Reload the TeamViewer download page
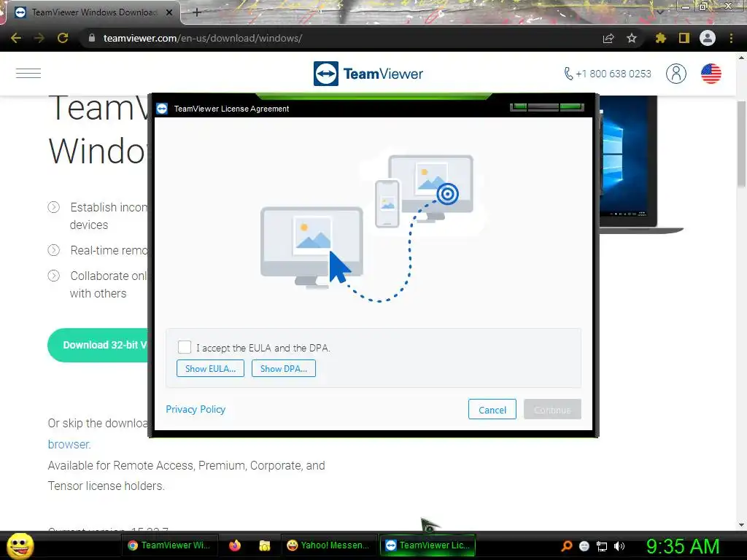Image resolution: width=747 pixels, height=560 pixels. 63,38
